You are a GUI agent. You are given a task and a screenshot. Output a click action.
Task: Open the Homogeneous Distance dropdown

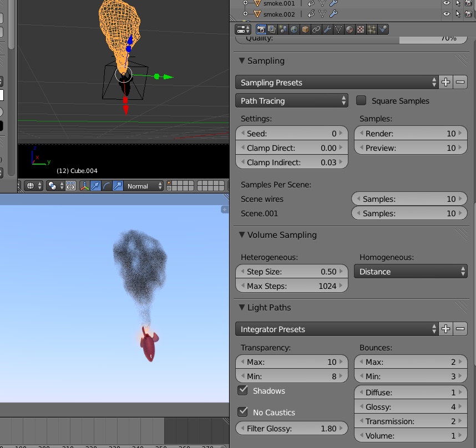411,271
